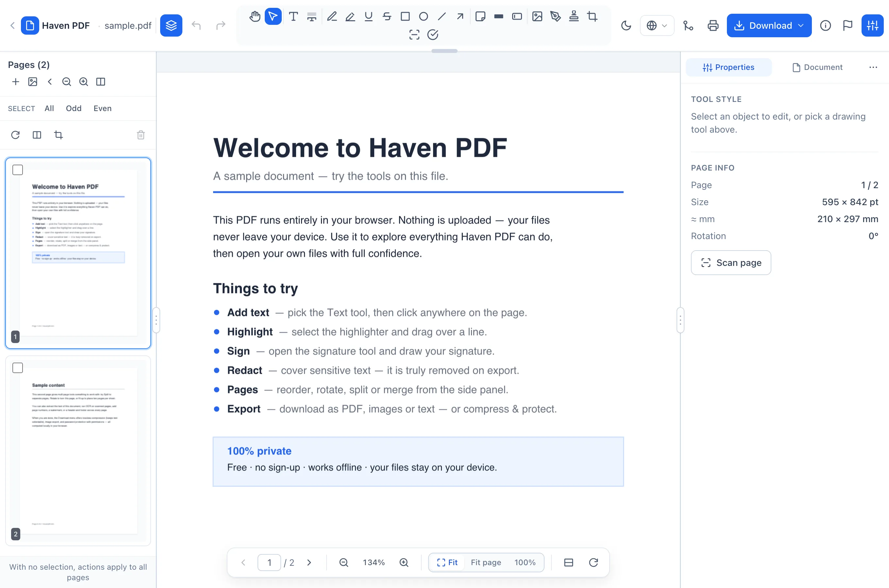Click the flag icon in header

[x=848, y=25]
